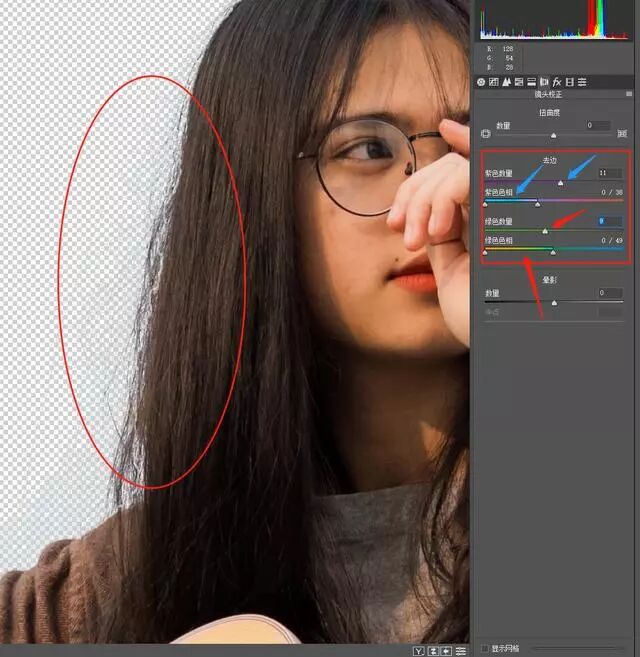Click the 扭曲度 数量 value field
Viewport: 640px width, 657px height.
coord(598,125)
